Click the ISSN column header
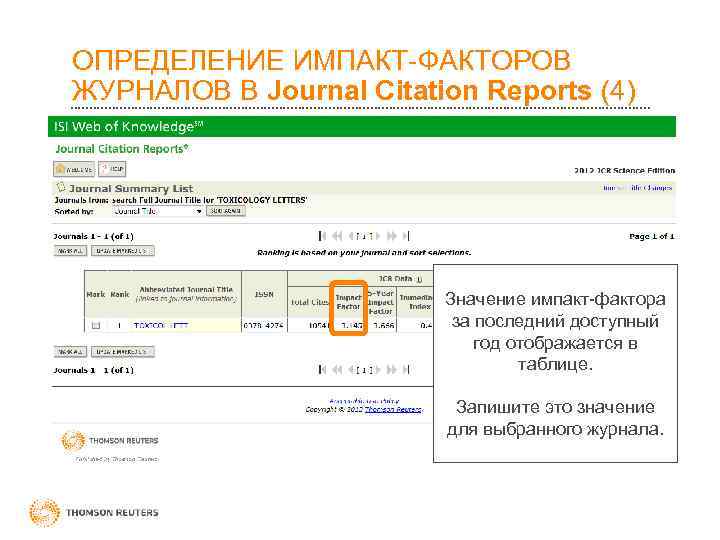 (x=264, y=294)
